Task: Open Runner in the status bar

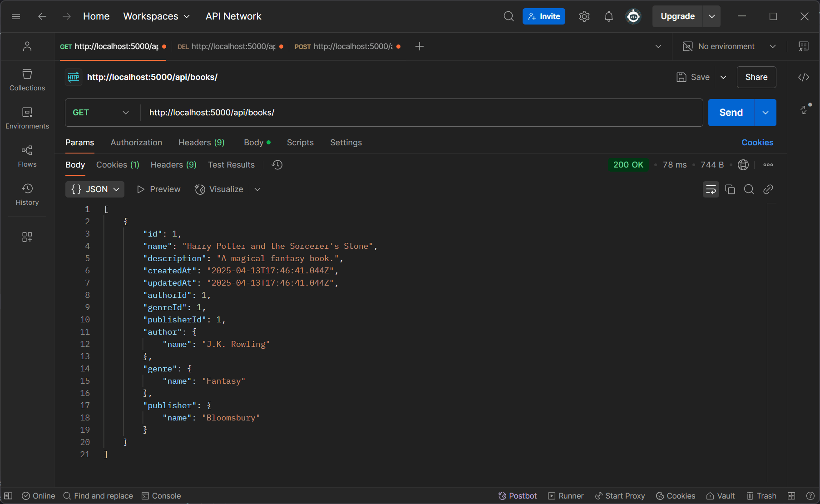Action: click(566, 496)
